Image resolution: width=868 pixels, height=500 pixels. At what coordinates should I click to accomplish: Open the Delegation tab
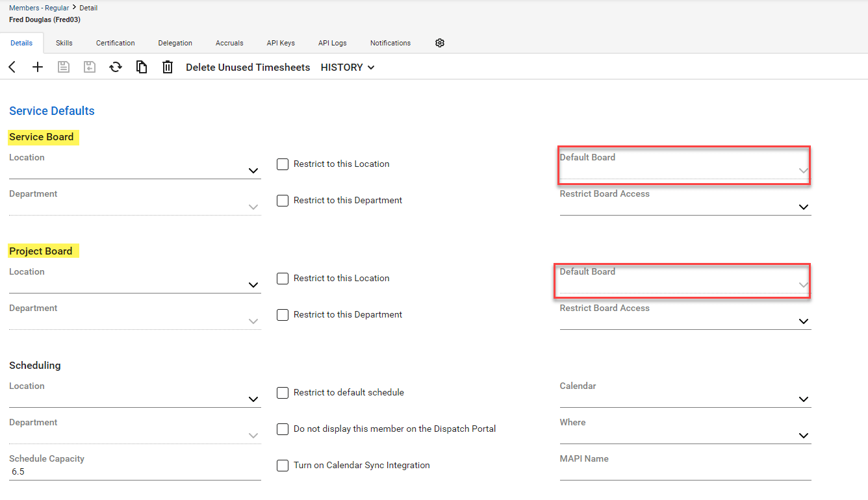coord(175,43)
